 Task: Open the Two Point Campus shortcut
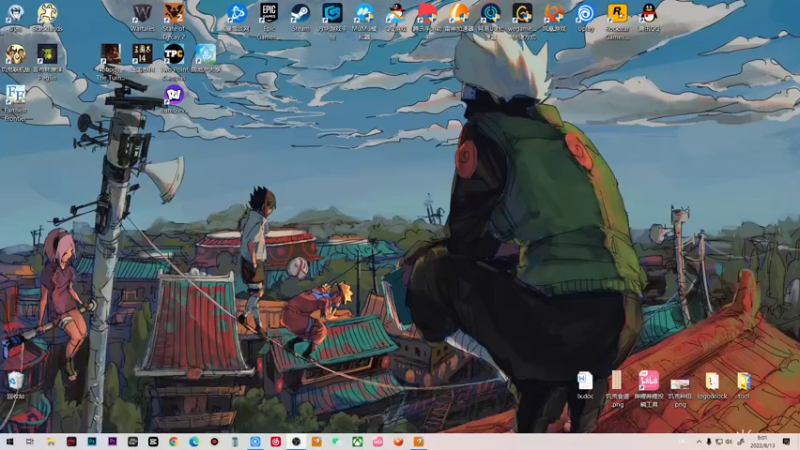click(174, 62)
